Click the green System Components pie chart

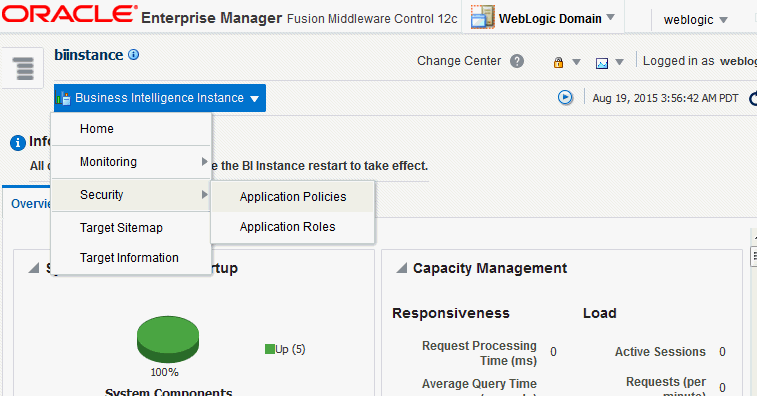tap(168, 339)
